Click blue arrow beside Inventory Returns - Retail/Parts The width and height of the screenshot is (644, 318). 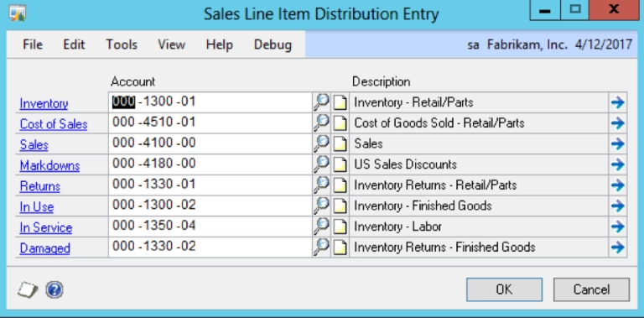coord(617,185)
